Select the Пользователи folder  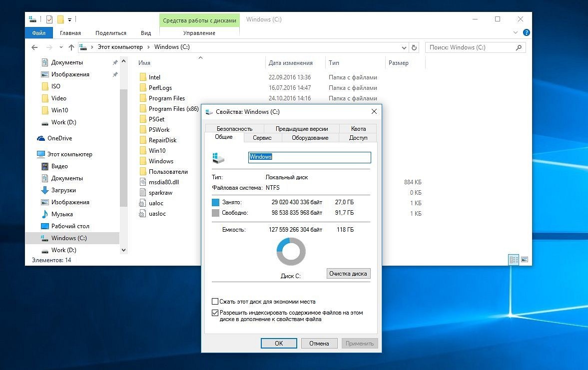coord(168,172)
